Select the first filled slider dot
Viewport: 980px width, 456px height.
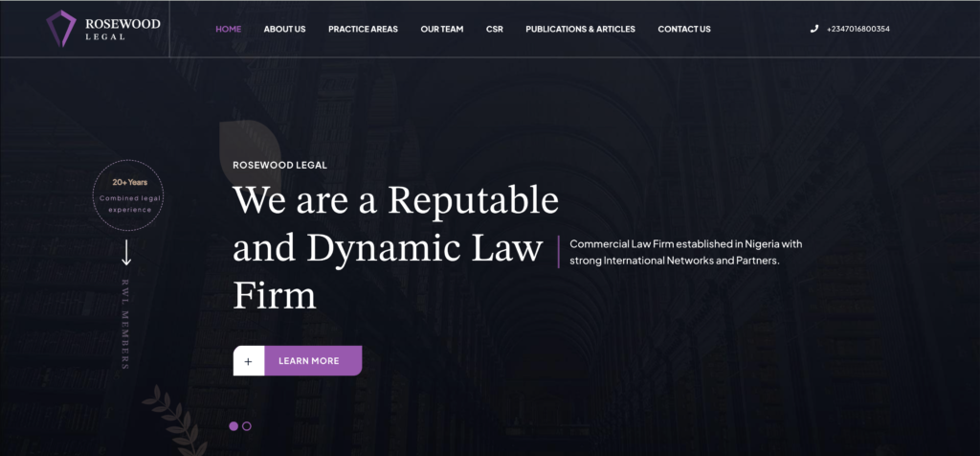pyautogui.click(x=234, y=426)
